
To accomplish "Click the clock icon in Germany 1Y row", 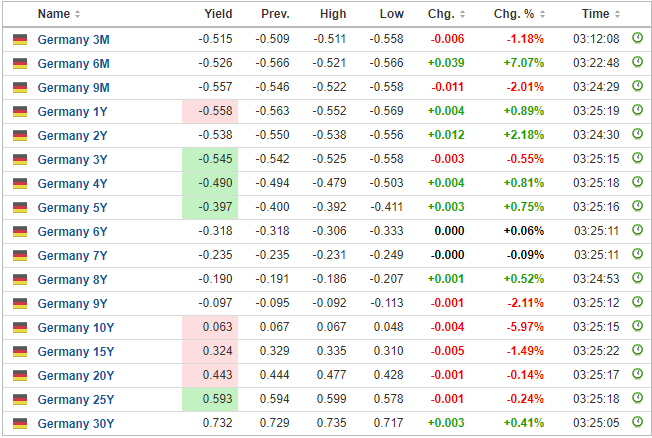I will coord(637,111).
